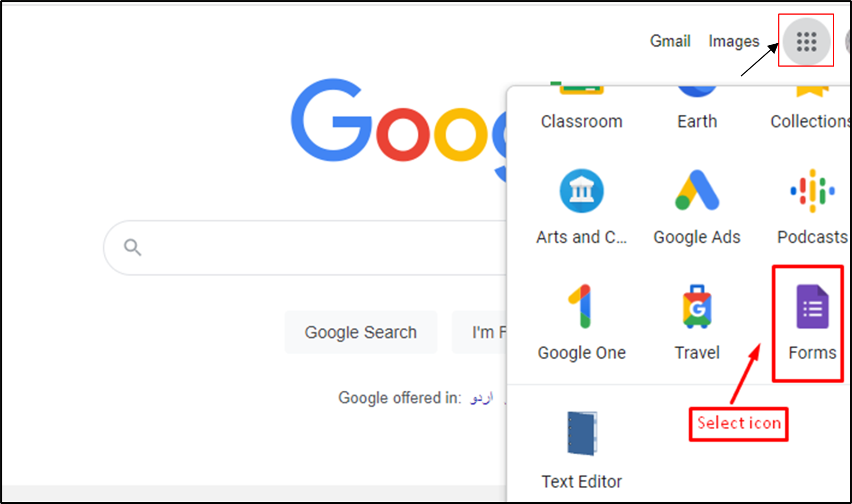Open the Google apps grid launcher
This screenshot has width=852, height=504.
806,41
